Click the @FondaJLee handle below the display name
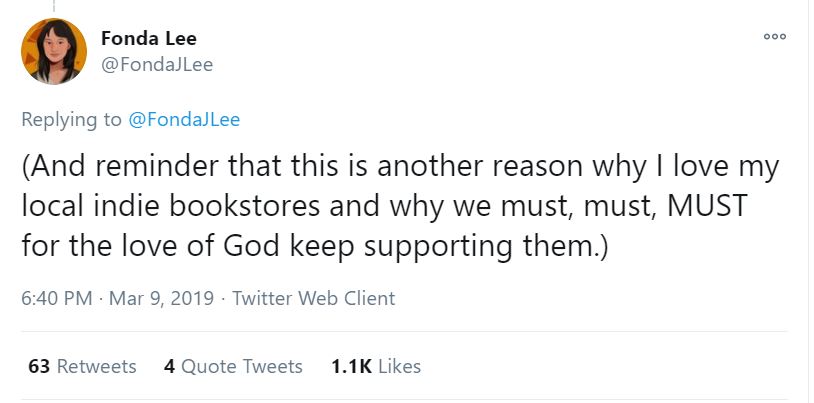This screenshot has width=814, height=403. pos(157,65)
